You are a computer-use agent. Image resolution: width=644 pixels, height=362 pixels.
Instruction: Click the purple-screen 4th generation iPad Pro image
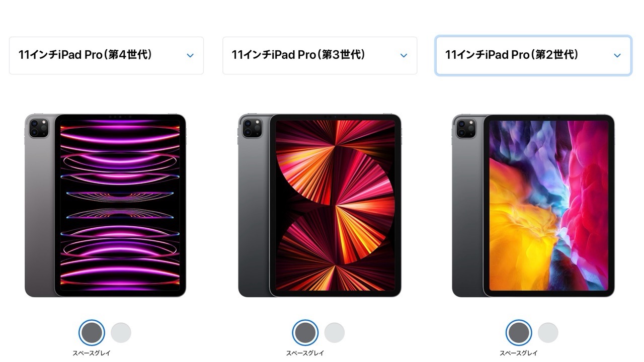[x=105, y=205]
